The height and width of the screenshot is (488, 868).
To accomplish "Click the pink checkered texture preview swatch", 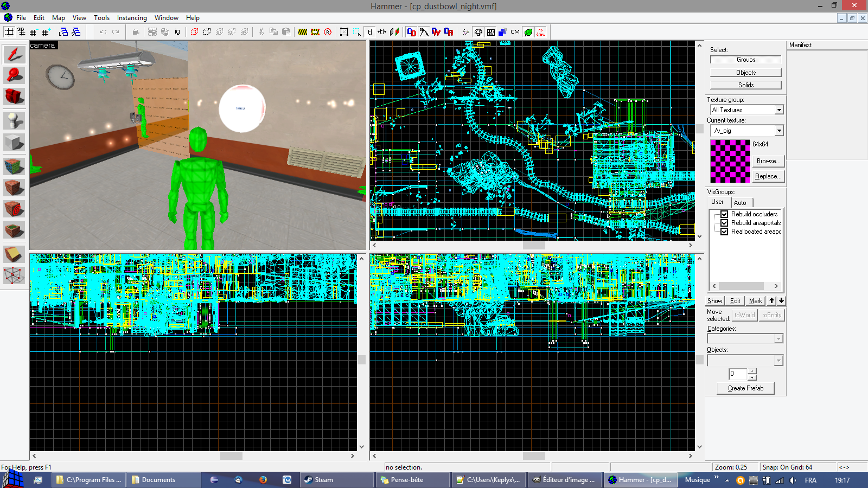I will pyautogui.click(x=730, y=161).
